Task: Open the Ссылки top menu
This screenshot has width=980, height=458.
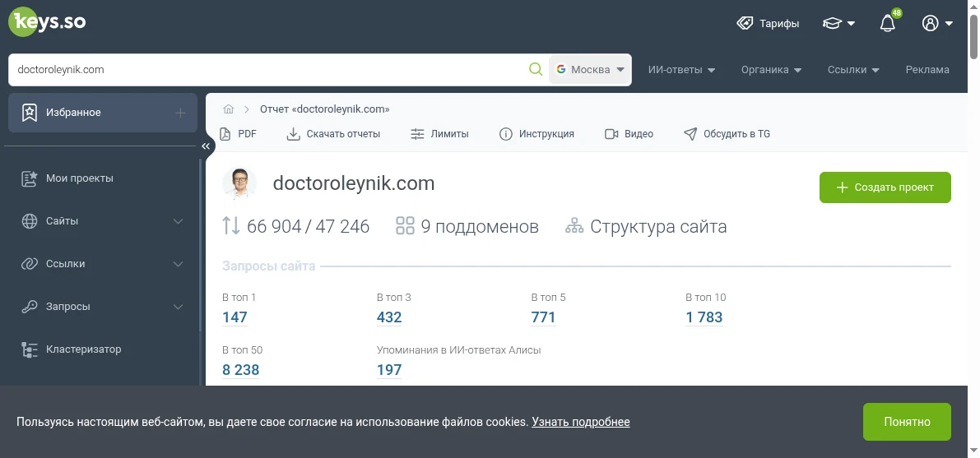Action: coord(853,70)
